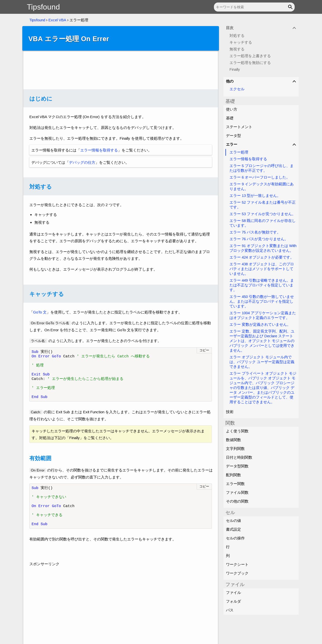
Task: Click the search magnifier icon
Action: pyautogui.click(x=290, y=7)
